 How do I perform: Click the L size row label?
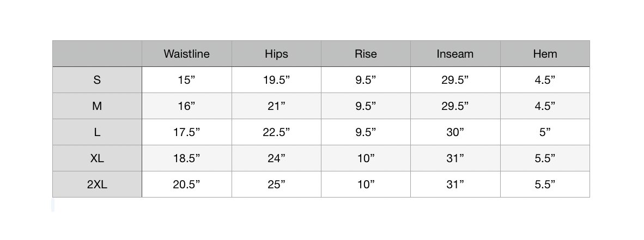pos(97,132)
